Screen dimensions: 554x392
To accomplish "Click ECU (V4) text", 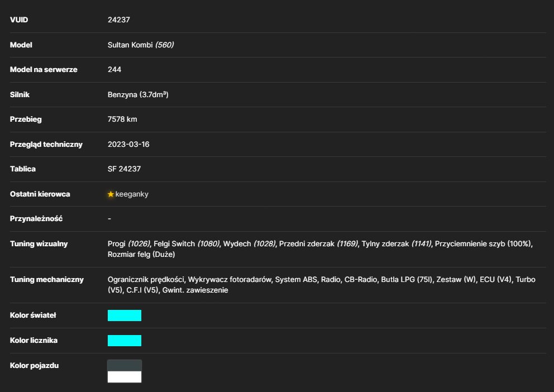I will pos(496,279).
